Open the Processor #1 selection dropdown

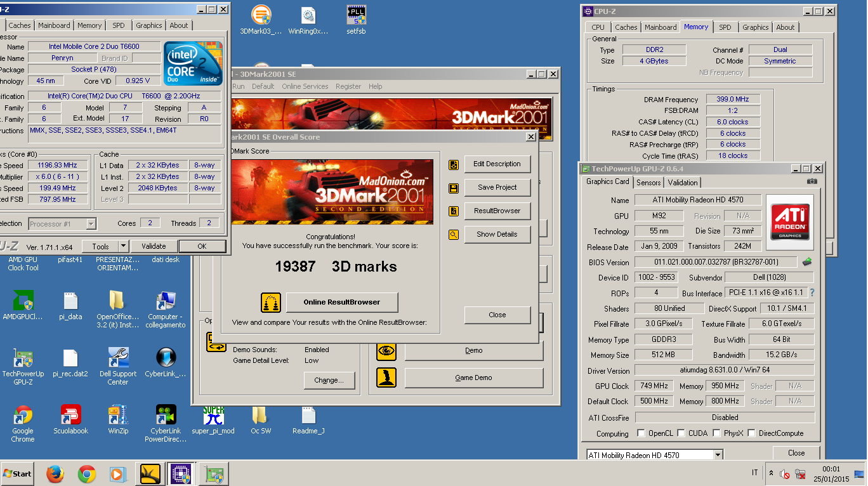coord(91,224)
